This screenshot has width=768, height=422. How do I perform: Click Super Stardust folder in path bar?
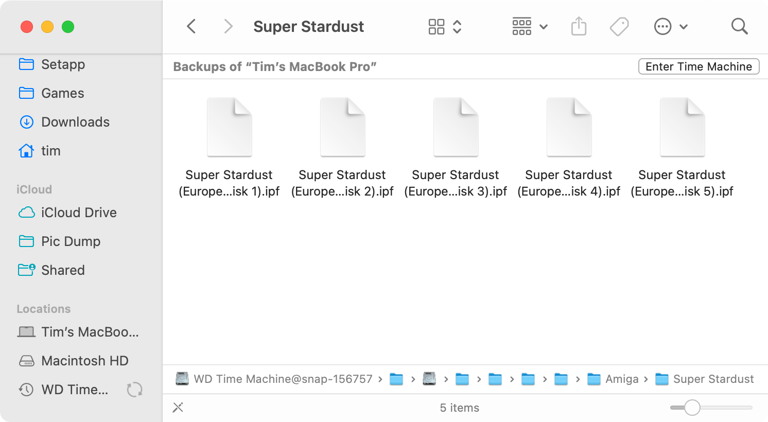pyautogui.click(x=704, y=379)
